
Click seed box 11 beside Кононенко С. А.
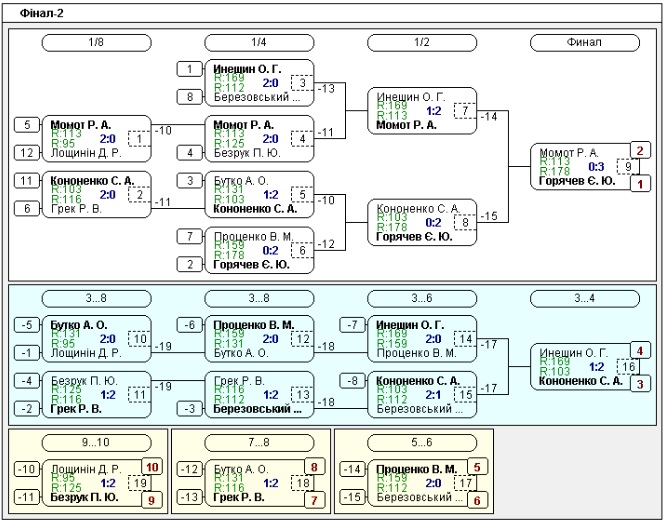pos(27,181)
